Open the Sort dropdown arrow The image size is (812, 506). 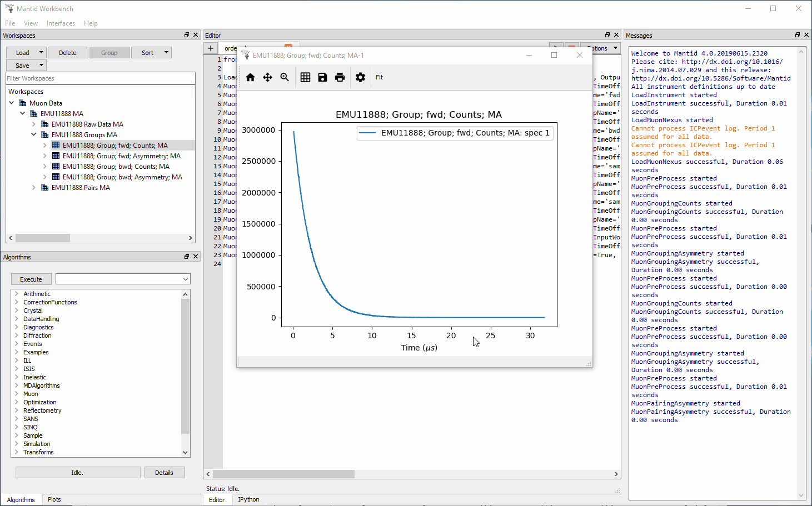pyautogui.click(x=166, y=53)
